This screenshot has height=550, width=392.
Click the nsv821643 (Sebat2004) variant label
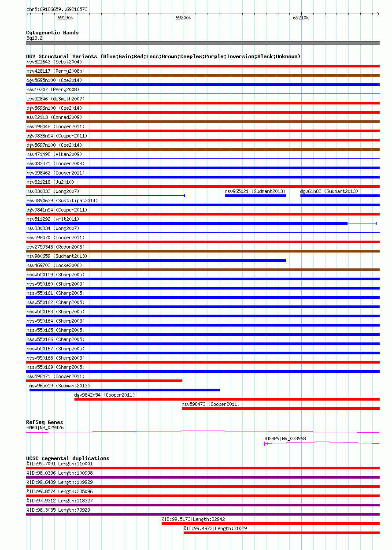54,62
